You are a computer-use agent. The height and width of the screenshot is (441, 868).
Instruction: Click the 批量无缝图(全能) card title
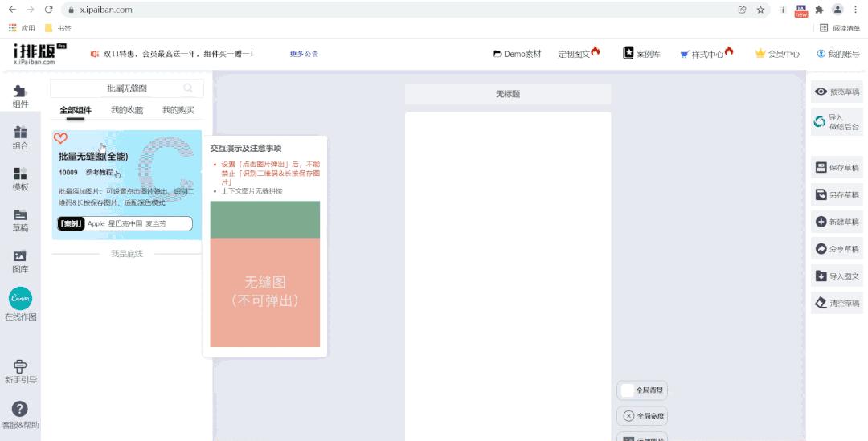tap(93, 157)
